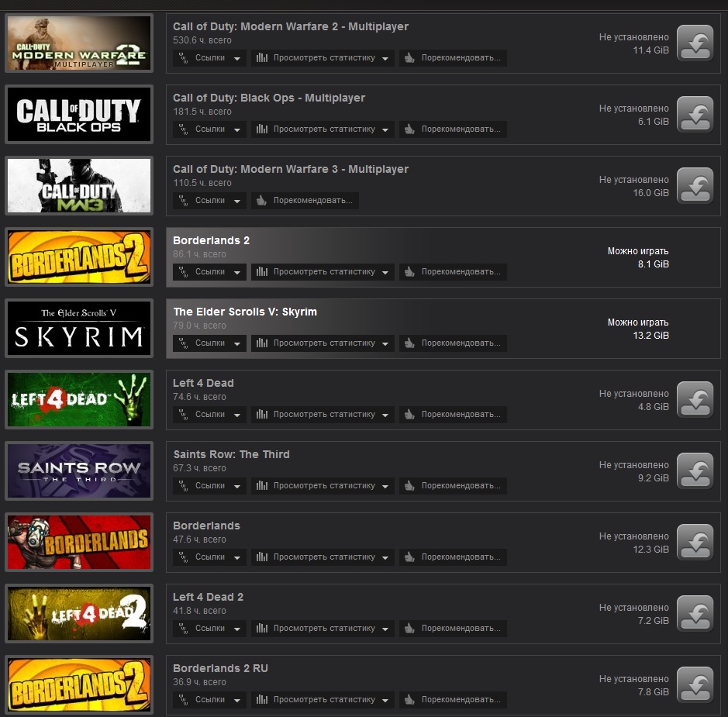Click install icon for Modern Warfare 2 Multiplayer
Viewport: 728px width, 717px height.
[x=695, y=43]
